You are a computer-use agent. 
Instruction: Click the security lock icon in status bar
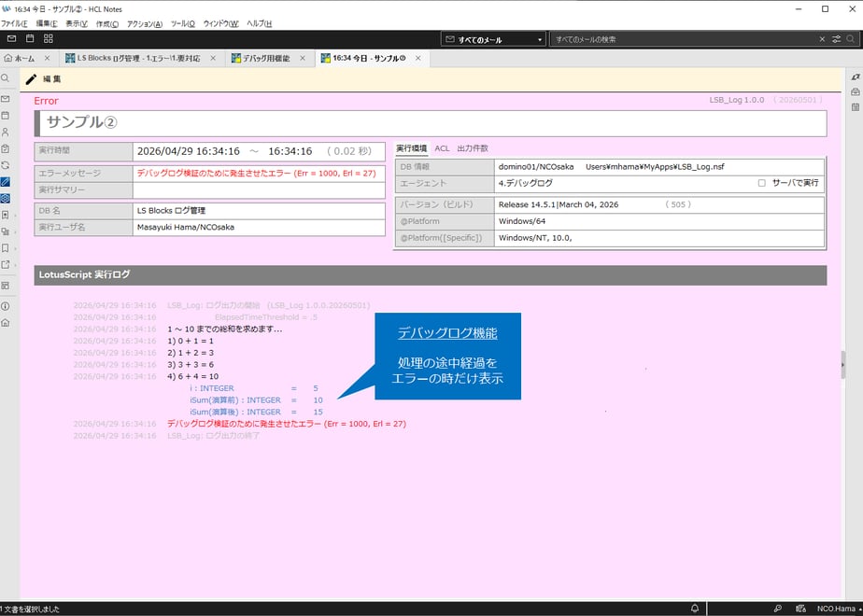click(800, 609)
